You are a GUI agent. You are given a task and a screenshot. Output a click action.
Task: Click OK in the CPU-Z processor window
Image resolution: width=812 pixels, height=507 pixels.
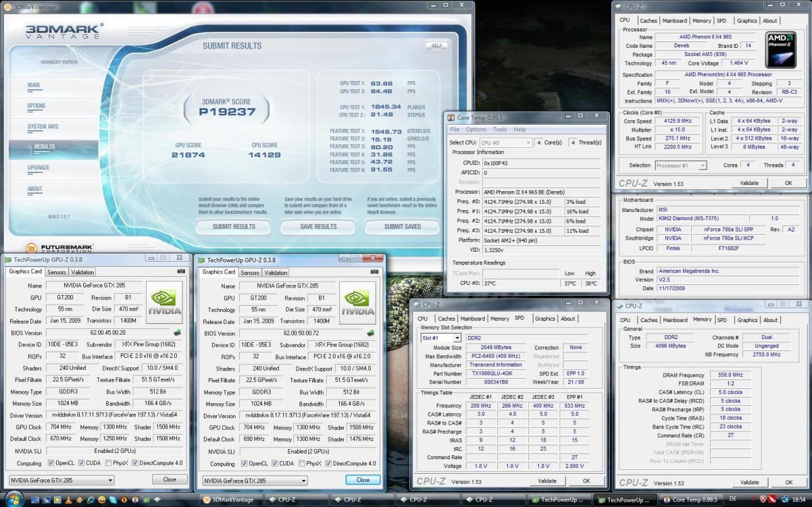[x=788, y=183]
